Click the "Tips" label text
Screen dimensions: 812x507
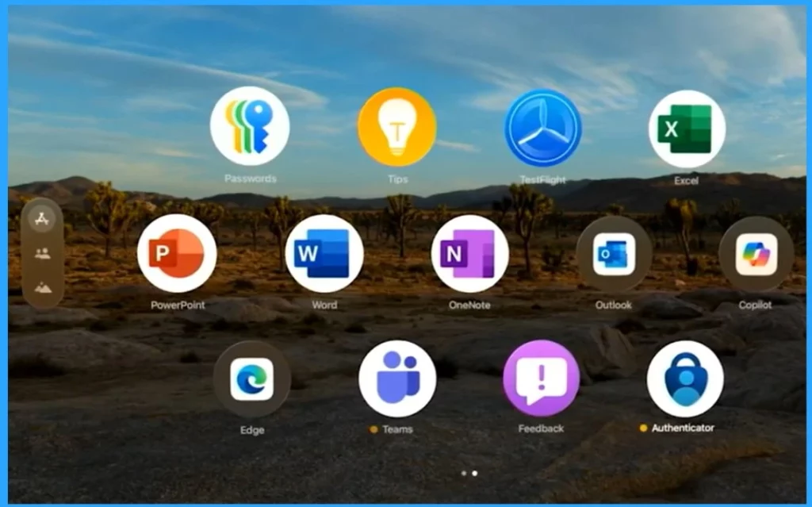click(397, 179)
